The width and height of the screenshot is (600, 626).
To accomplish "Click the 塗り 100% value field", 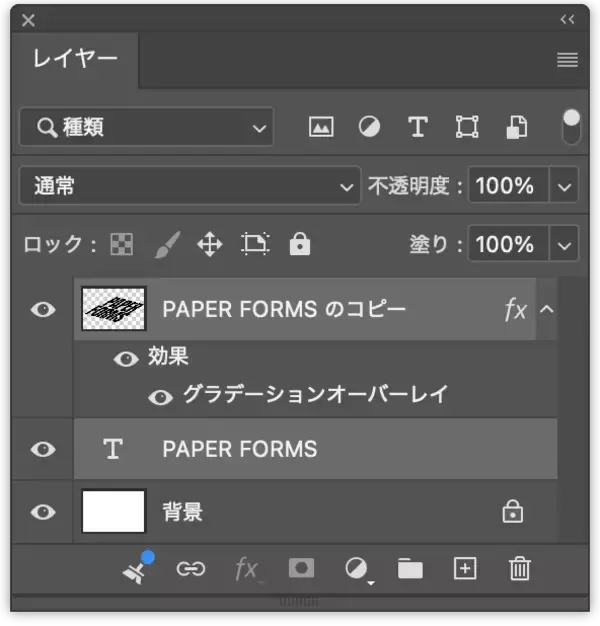I will point(509,244).
